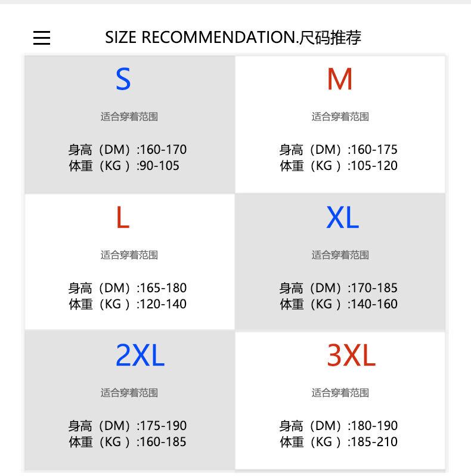The image size is (471, 476).
Task: Select the height range 170-185 line
Action: (338, 288)
